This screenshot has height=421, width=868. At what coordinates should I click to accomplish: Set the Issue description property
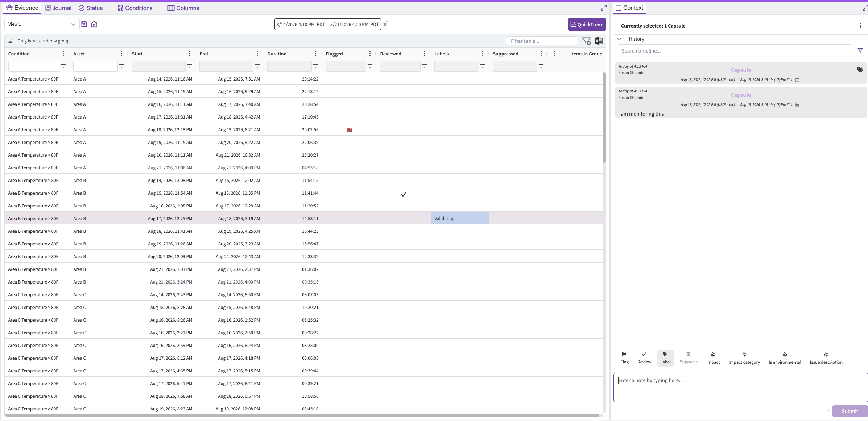(x=826, y=358)
